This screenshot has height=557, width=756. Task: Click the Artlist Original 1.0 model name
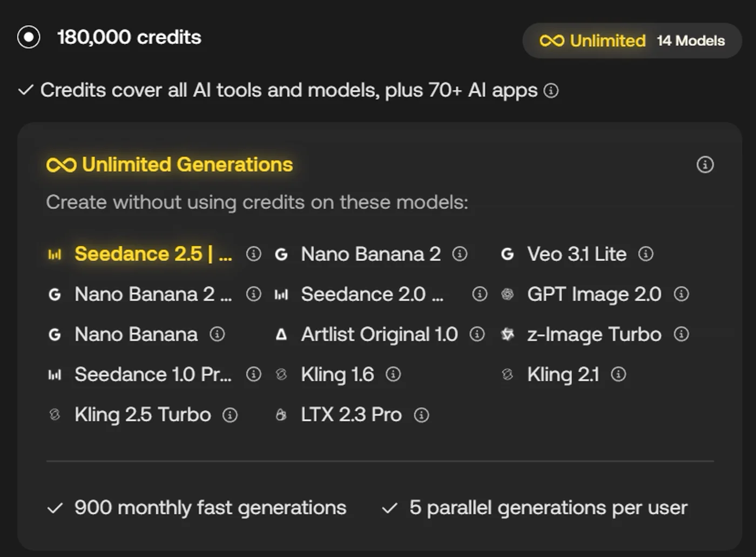379,334
